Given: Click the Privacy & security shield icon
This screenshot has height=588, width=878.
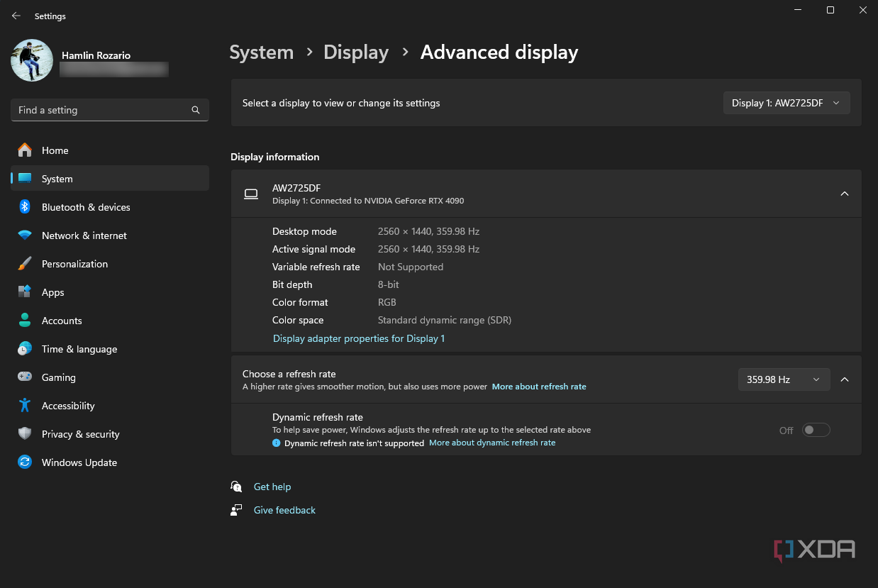Looking at the screenshot, I should pos(25,434).
